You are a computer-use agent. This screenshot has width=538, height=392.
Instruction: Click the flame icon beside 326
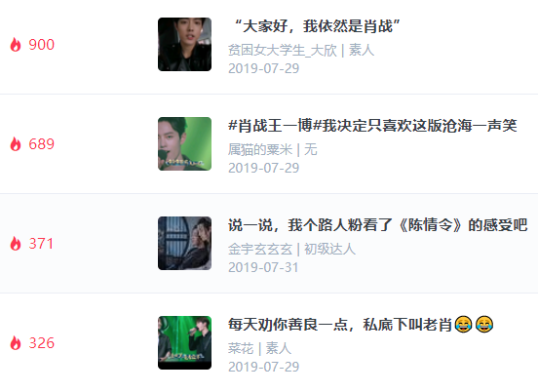pyautogui.click(x=16, y=343)
